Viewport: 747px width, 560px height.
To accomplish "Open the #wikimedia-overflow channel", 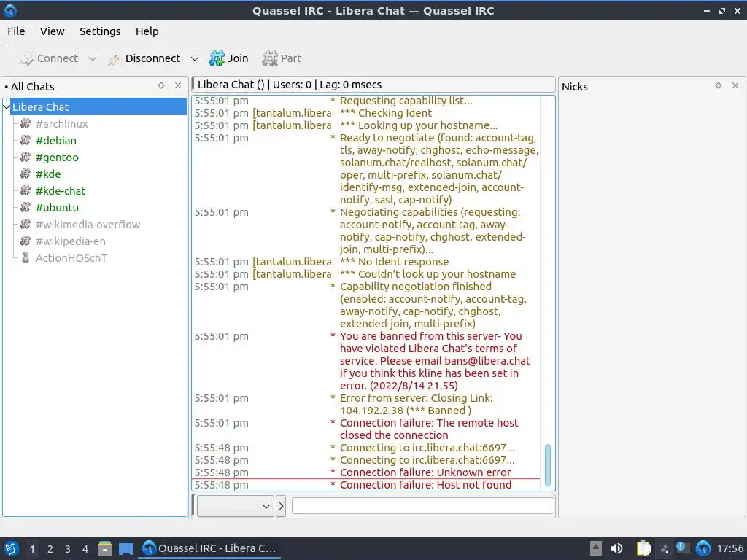I will (x=88, y=225).
